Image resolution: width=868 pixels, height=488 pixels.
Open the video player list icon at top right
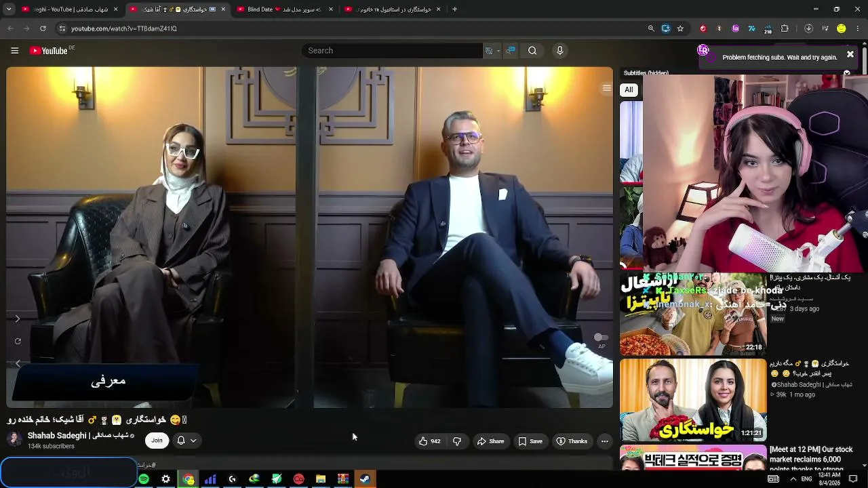point(606,88)
